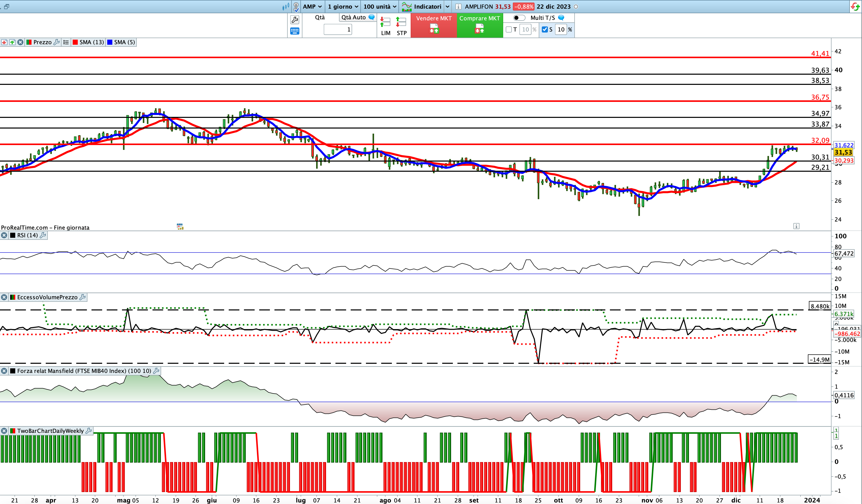
Task: Open TwoBarChartDailyWeekly settings wrench
Action: pos(89,431)
